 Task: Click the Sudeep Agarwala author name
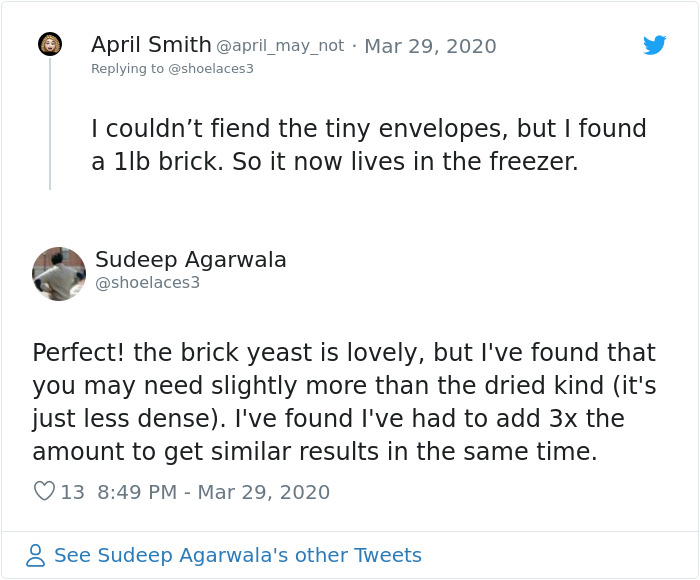click(191, 260)
